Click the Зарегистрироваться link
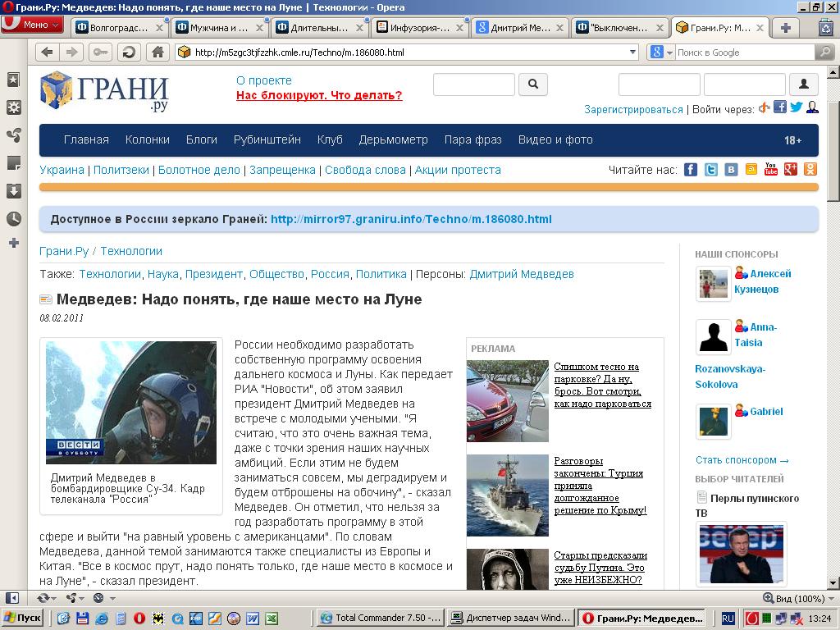Image resolution: width=840 pixels, height=630 pixels. (633, 109)
